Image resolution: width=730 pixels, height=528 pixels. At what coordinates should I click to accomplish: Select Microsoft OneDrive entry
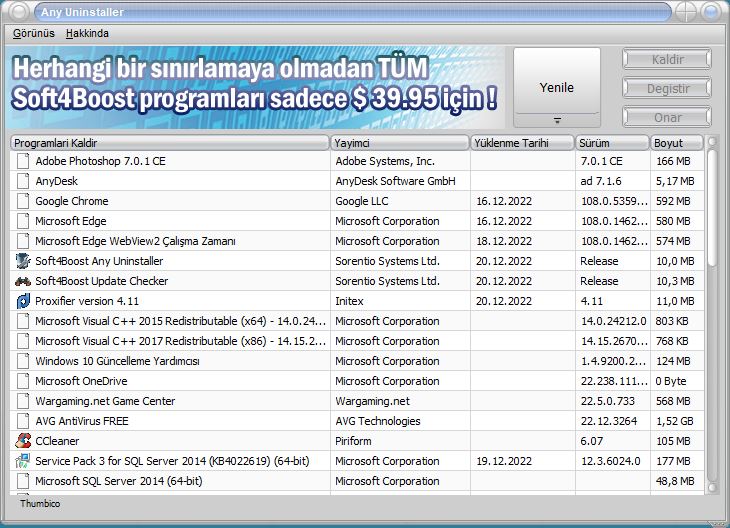click(81, 381)
